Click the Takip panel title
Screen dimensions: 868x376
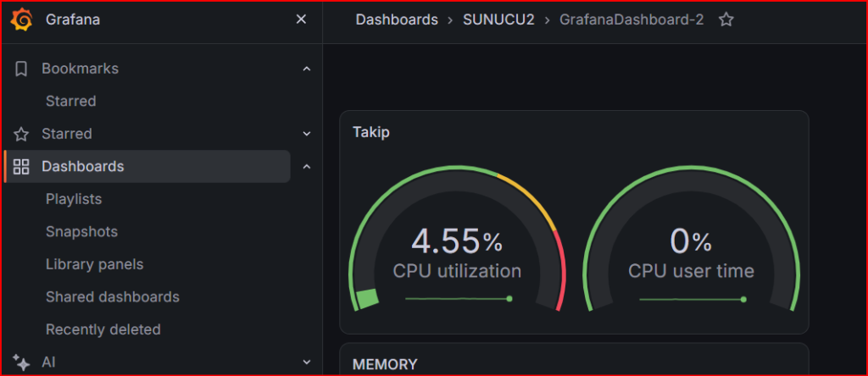pos(371,133)
